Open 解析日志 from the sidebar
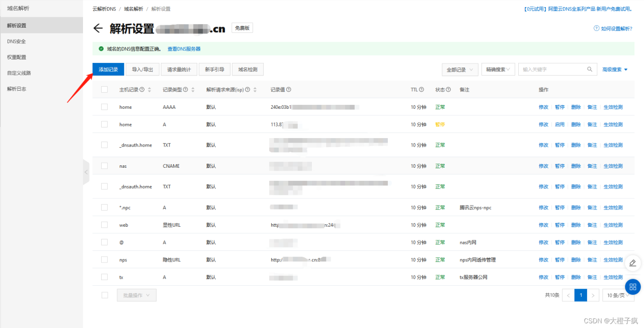 pos(16,89)
